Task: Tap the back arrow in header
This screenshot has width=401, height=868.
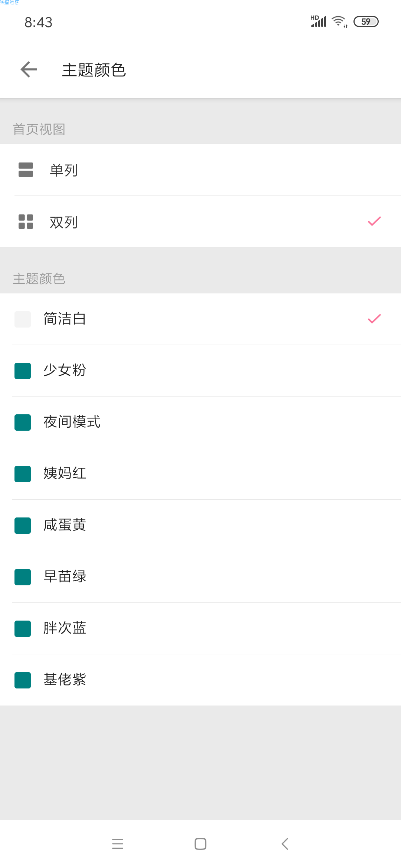Action: pyautogui.click(x=29, y=69)
